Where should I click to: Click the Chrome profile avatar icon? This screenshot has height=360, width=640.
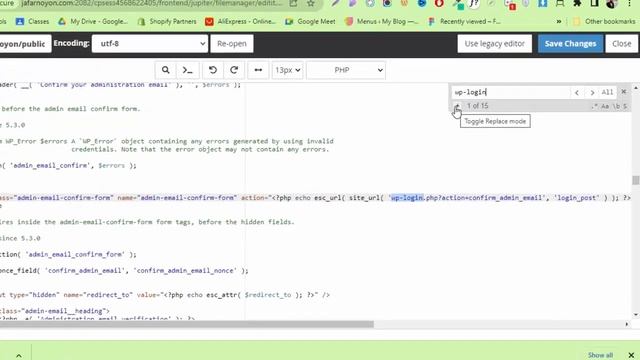pos(611,4)
